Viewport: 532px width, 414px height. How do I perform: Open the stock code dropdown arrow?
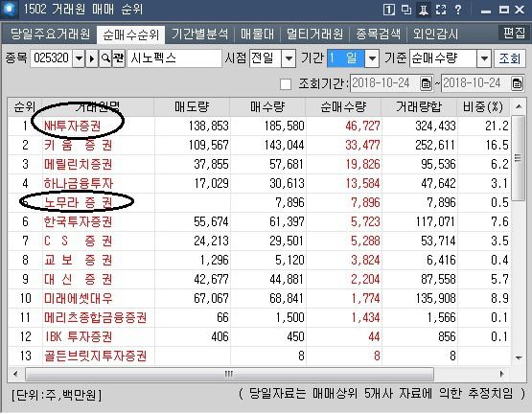(x=79, y=58)
